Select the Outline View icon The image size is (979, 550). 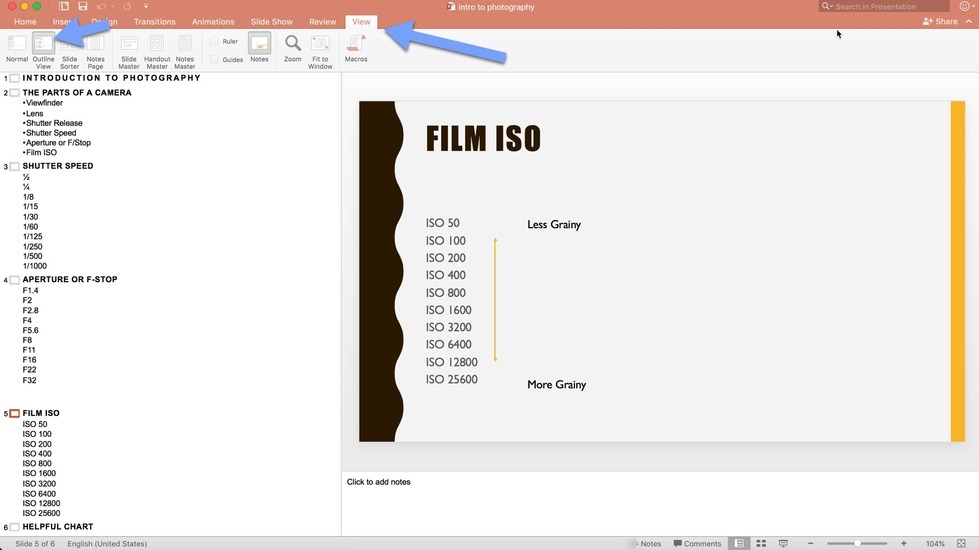(x=43, y=46)
